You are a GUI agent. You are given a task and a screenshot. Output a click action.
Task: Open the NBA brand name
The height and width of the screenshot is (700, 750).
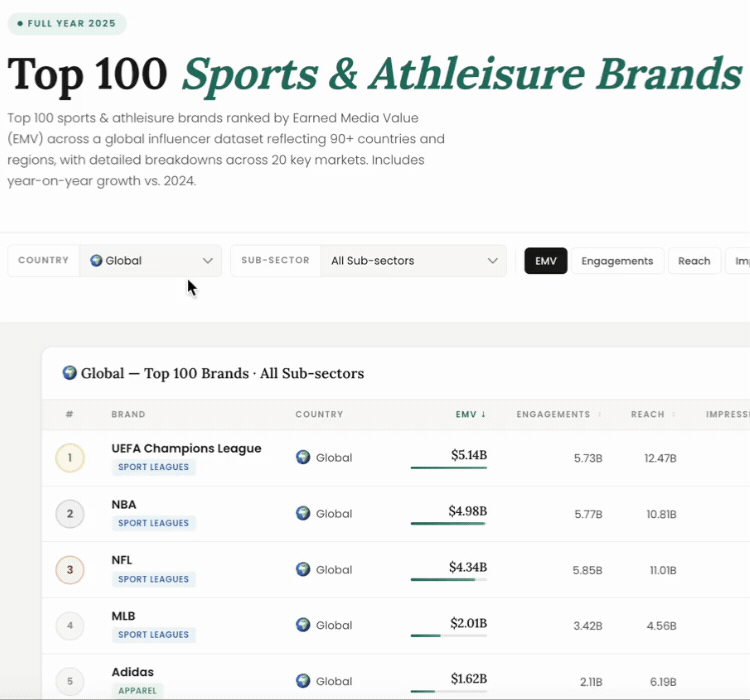[x=124, y=504]
